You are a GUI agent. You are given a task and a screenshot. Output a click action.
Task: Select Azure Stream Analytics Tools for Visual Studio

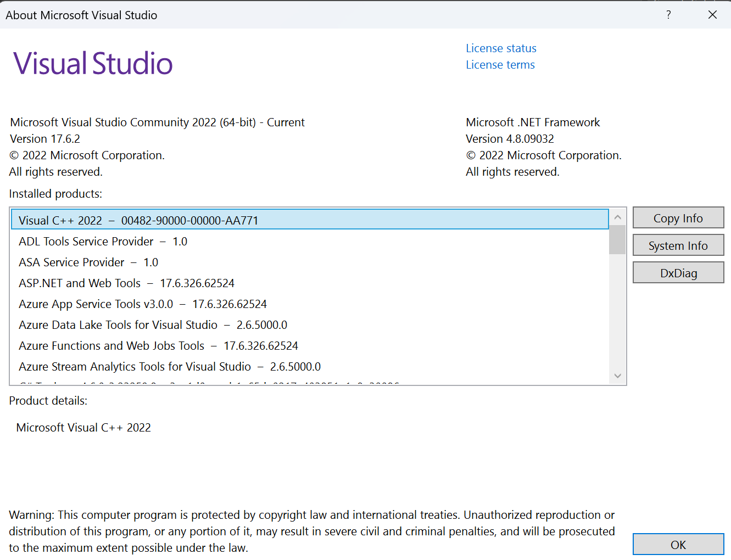(x=170, y=366)
